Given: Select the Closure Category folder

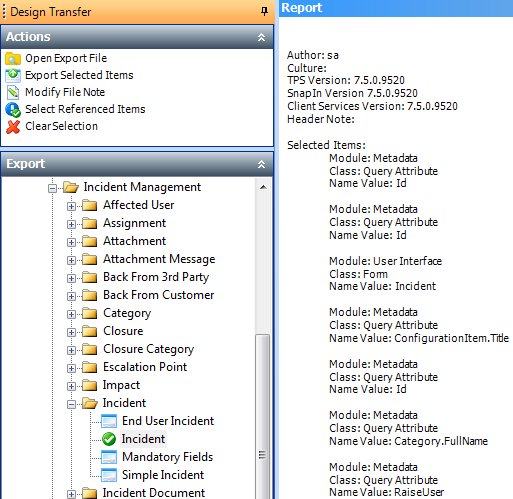Looking at the screenshot, I should pyautogui.click(x=148, y=349).
